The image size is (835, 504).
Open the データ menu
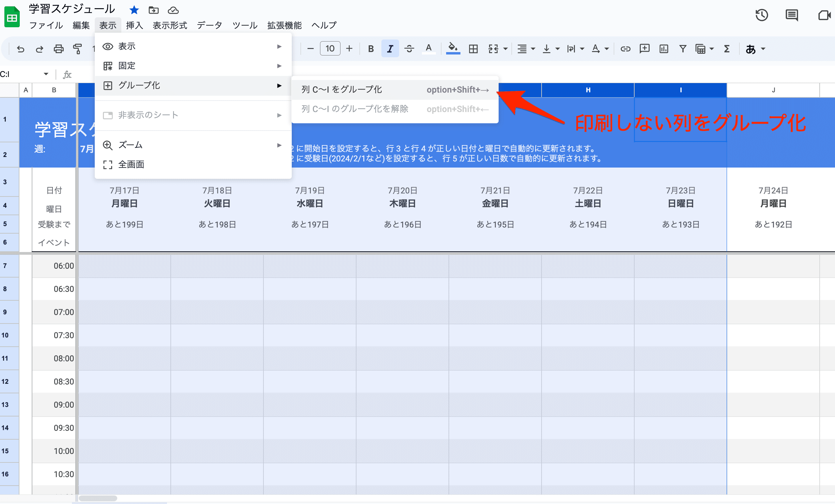pyautogui.click(x=210, y=25)
